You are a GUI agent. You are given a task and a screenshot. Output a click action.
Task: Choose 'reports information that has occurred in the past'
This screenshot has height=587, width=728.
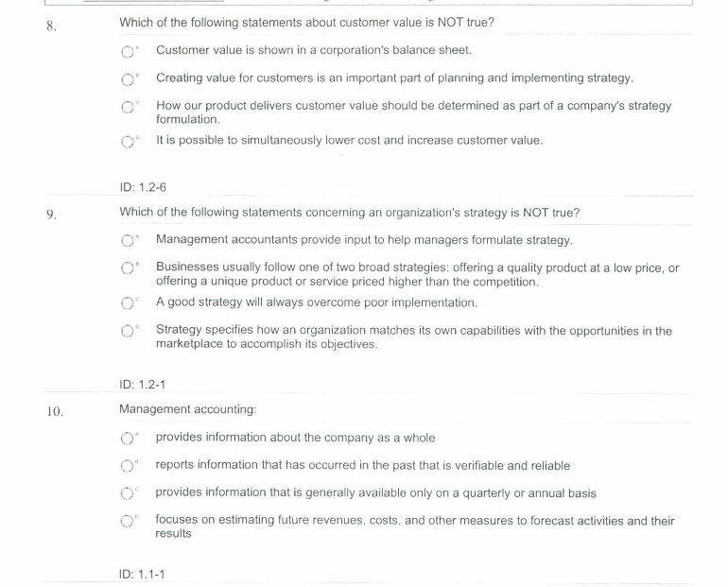(x=128, y=466)
